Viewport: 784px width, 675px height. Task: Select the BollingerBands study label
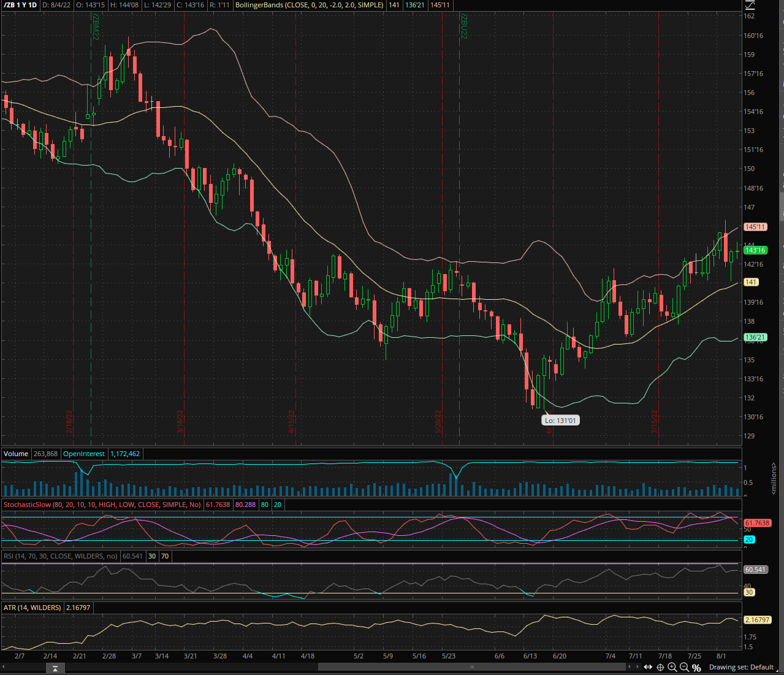pyautogui.click(x=310, y=5)
